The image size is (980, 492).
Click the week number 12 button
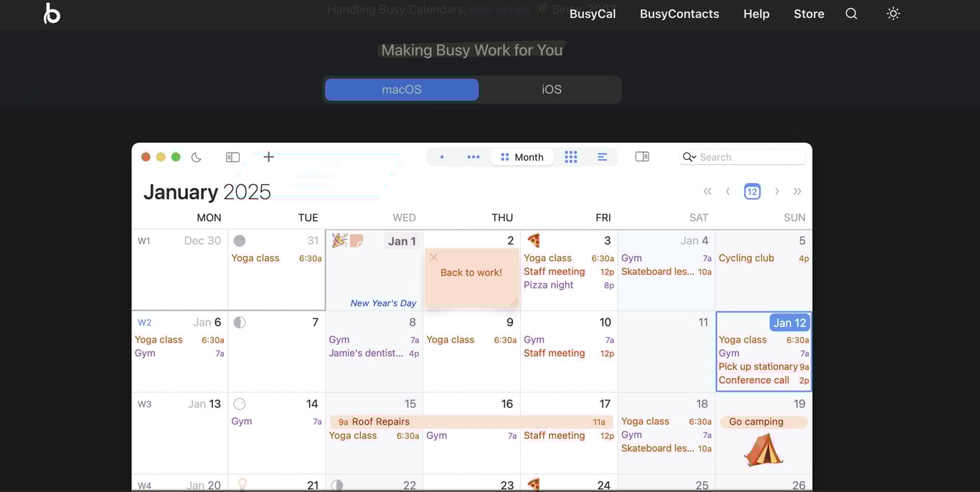752,191
